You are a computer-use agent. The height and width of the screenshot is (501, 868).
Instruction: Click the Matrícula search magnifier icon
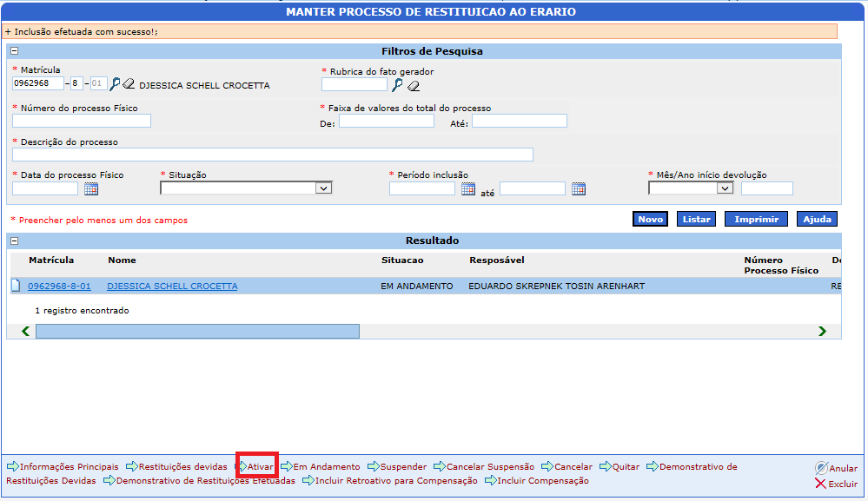coord(115,84)
